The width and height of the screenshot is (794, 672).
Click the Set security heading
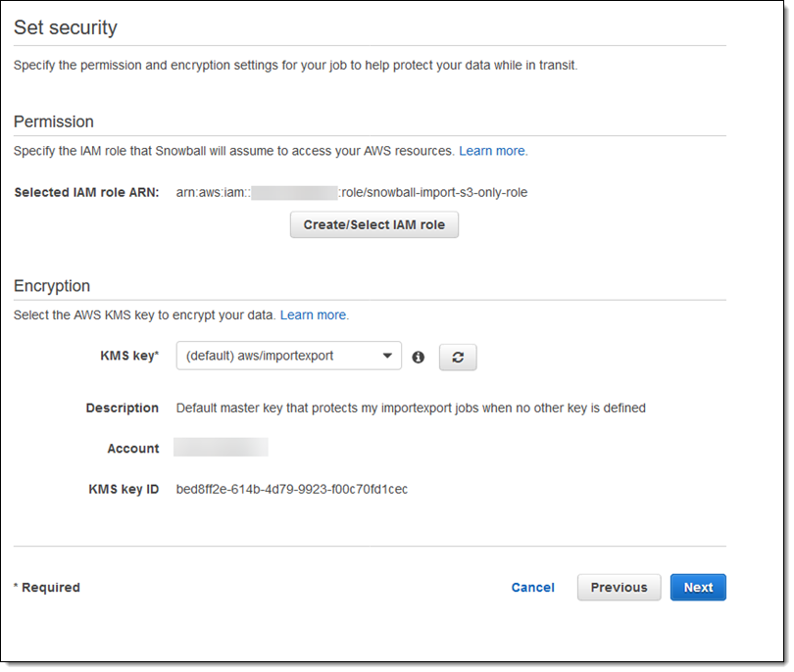65,27
